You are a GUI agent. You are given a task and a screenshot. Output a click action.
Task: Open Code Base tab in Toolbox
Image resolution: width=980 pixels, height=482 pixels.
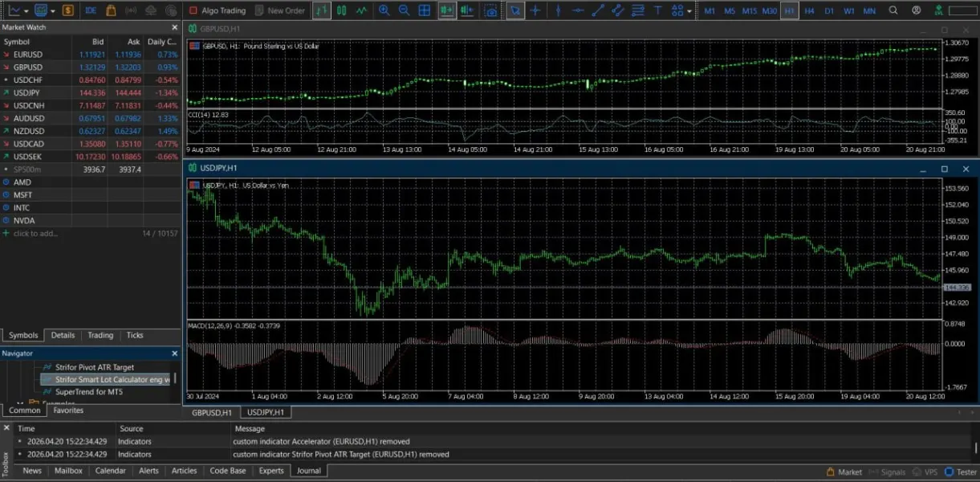point(227,471)
